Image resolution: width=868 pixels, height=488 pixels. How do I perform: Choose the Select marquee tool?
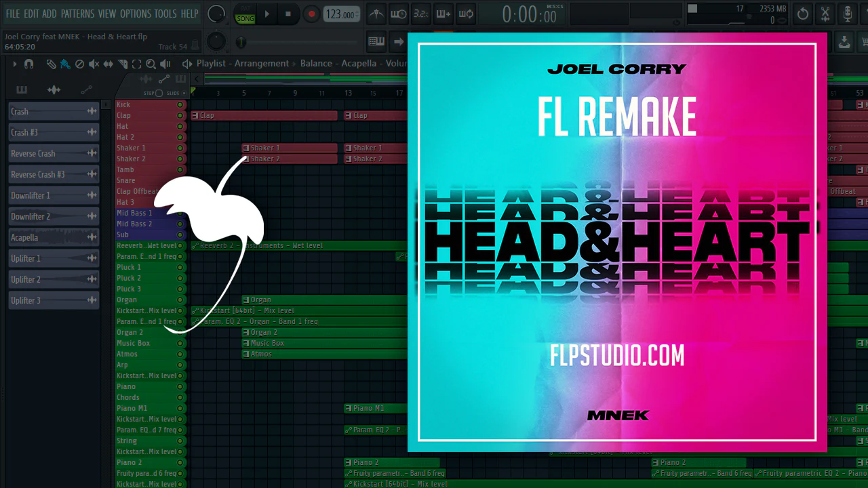coord(136,64)
